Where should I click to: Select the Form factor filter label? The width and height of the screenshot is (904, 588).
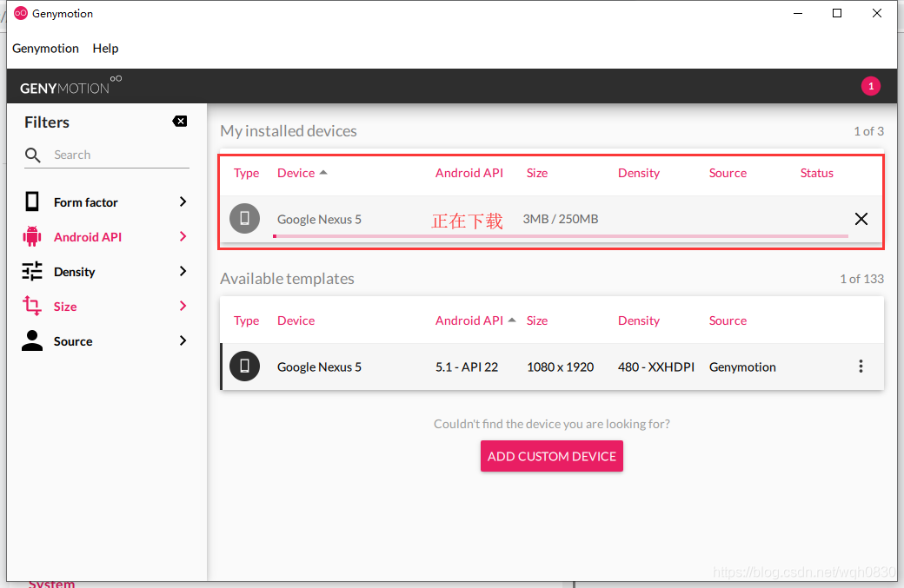tap(85, 202)
